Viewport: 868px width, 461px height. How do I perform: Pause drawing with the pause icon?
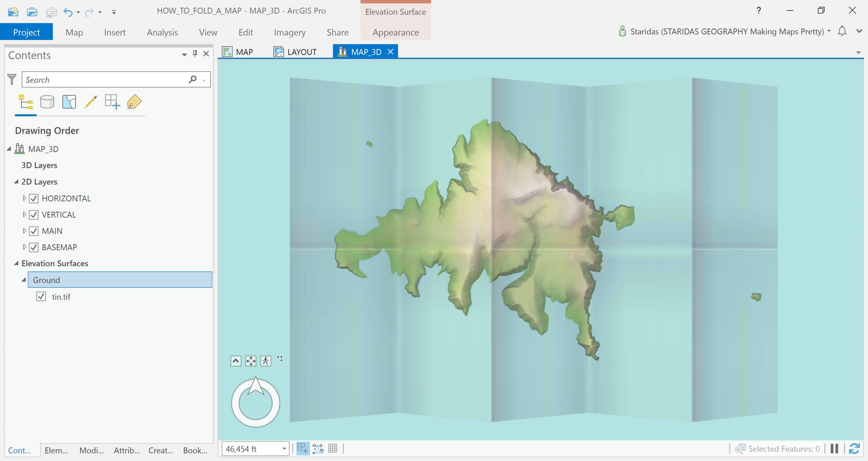pyautogui.click(x=834, y=448)
